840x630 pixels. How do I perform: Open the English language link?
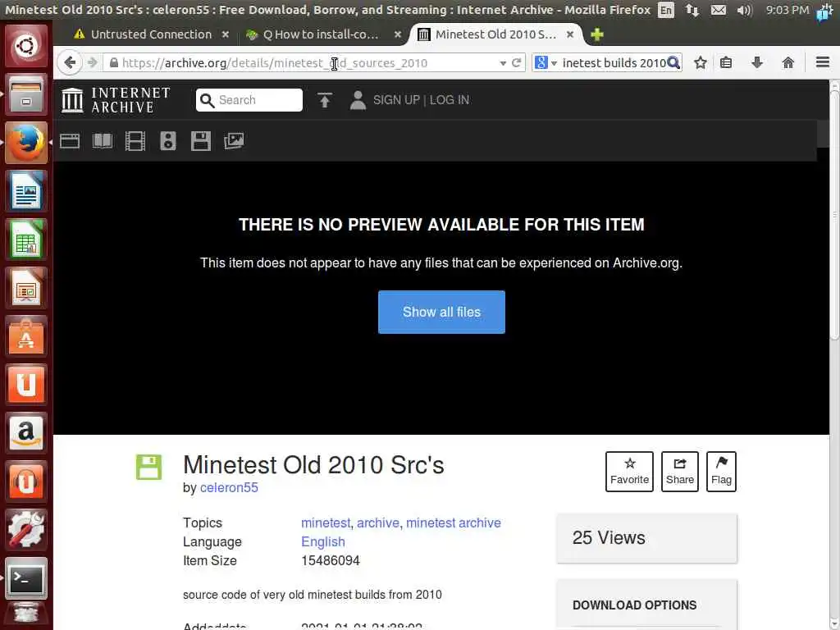(323, 541)
